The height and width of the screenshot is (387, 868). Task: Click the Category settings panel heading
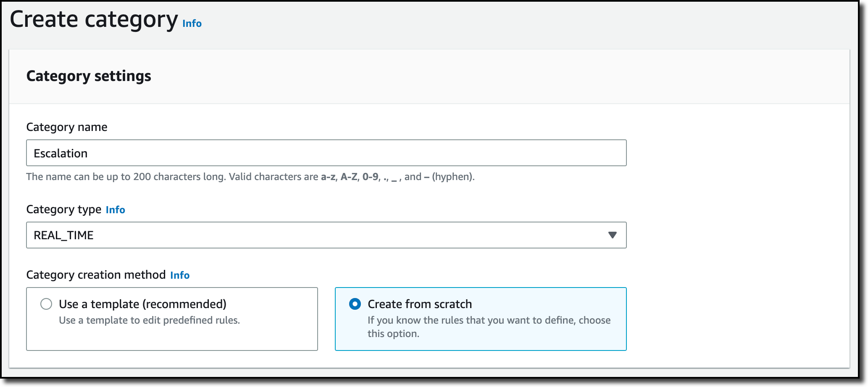point(89,76)
